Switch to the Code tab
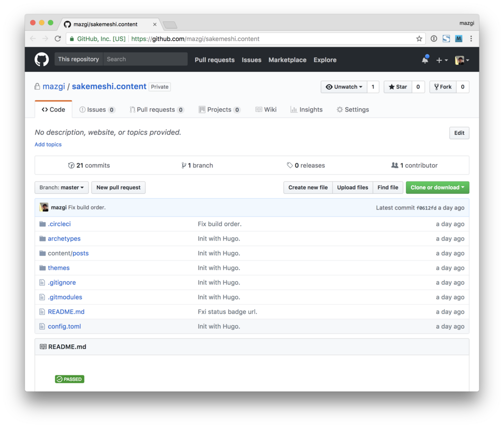 click(53, 110)
